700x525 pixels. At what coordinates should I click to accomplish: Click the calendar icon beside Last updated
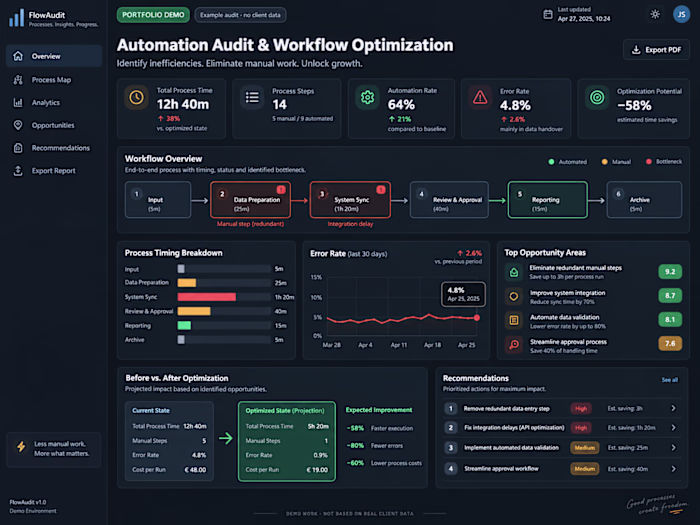pyautogui.click(x=548, y=15)
